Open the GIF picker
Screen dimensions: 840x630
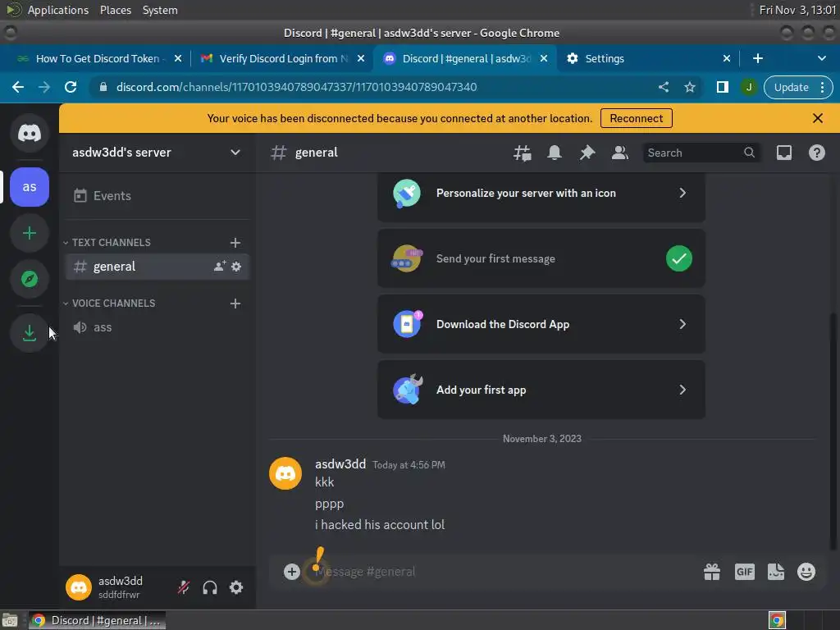point(745,572)
